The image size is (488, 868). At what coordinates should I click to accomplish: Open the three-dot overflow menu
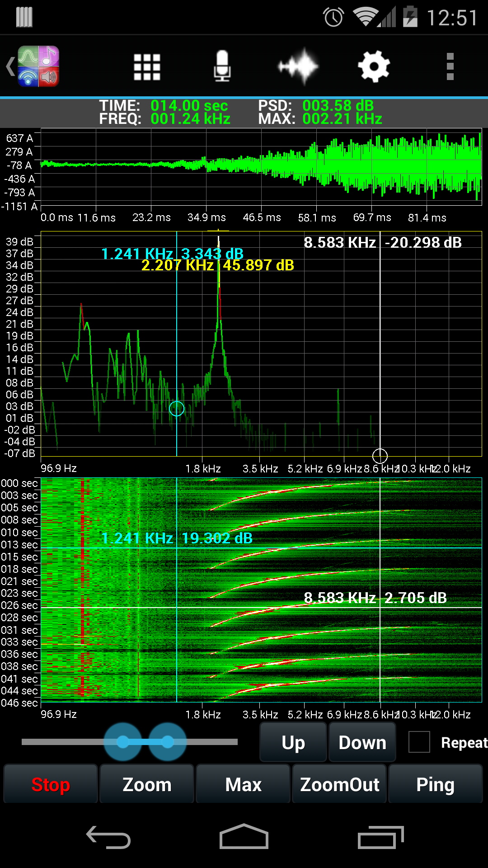(450, 66)
